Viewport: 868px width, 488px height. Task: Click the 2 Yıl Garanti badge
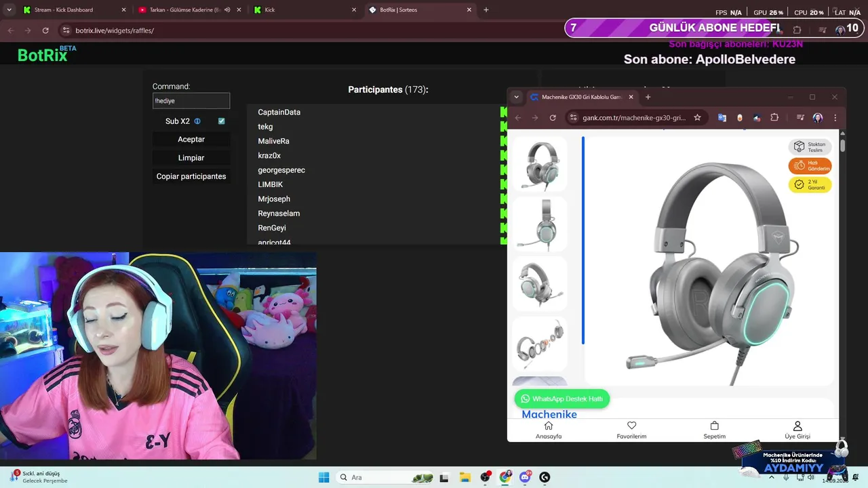coord(810,184)
